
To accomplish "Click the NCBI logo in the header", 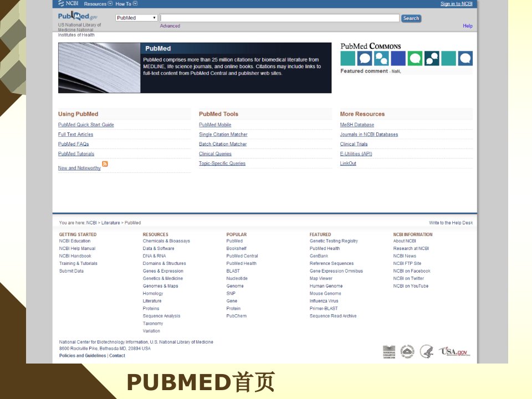I will [68, 3].
